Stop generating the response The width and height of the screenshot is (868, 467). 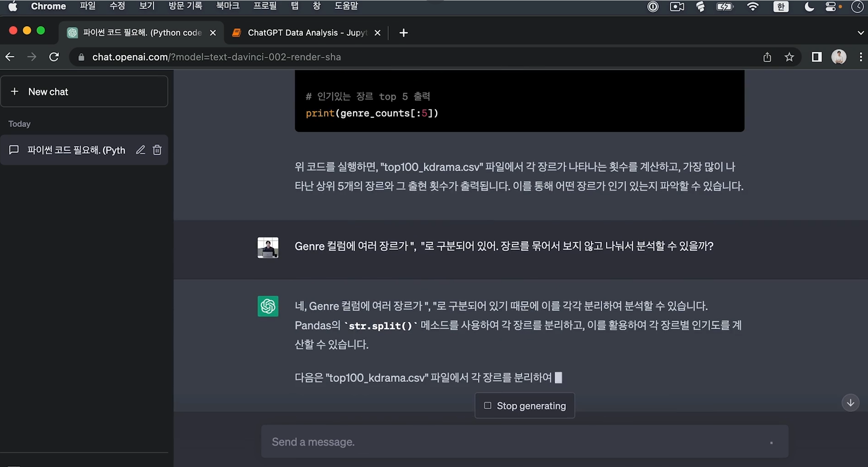(525, 406)
